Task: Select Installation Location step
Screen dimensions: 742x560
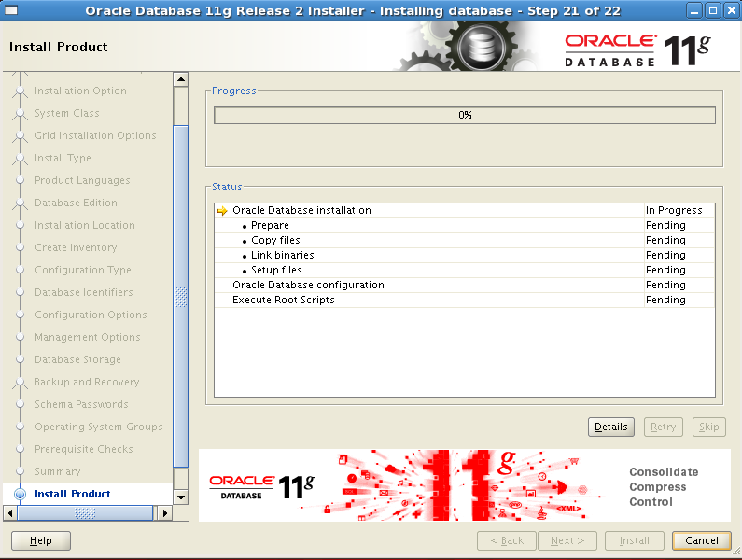Action: point(85,225)
